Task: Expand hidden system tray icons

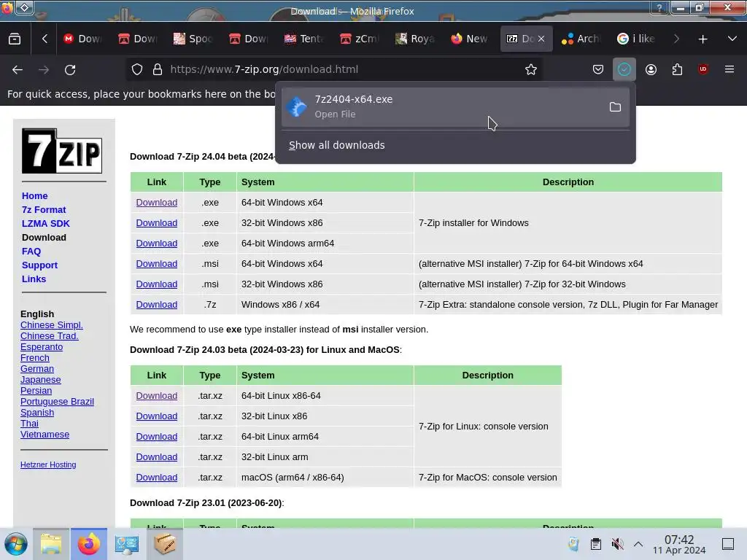Action: (638, 544)
